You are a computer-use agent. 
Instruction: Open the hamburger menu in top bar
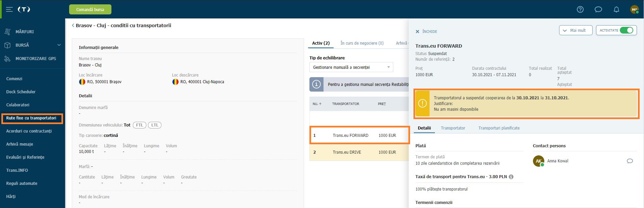(x=9, y=9)
